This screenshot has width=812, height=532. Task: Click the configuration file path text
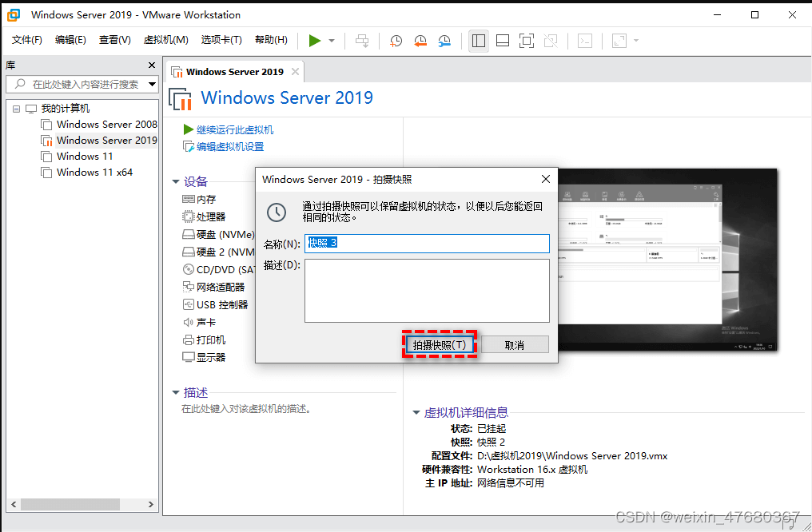pos(572,456)
